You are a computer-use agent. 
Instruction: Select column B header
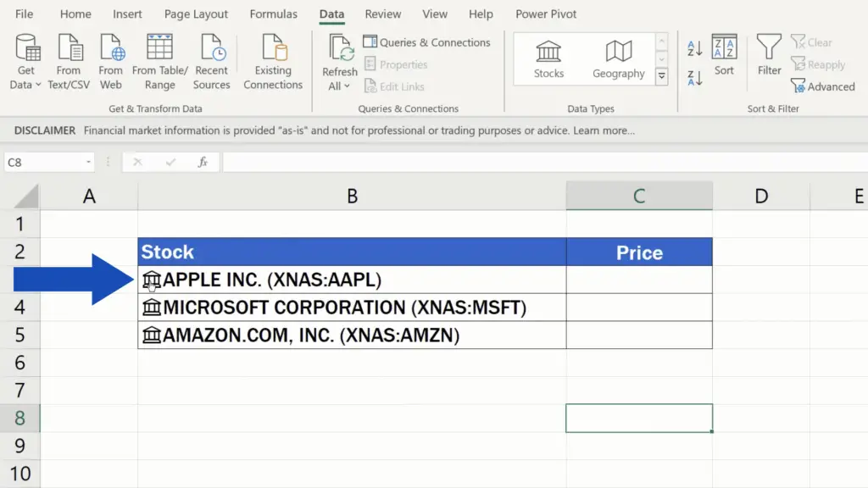352,196
